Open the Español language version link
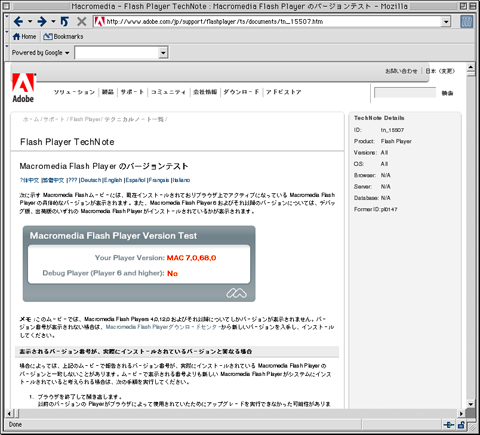 [x=135, y=180]
